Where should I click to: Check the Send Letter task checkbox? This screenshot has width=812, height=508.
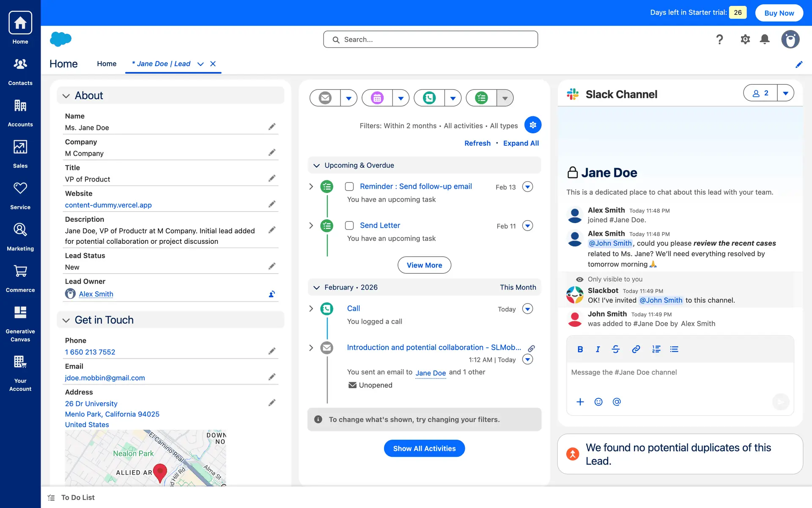tap(349, 226)
